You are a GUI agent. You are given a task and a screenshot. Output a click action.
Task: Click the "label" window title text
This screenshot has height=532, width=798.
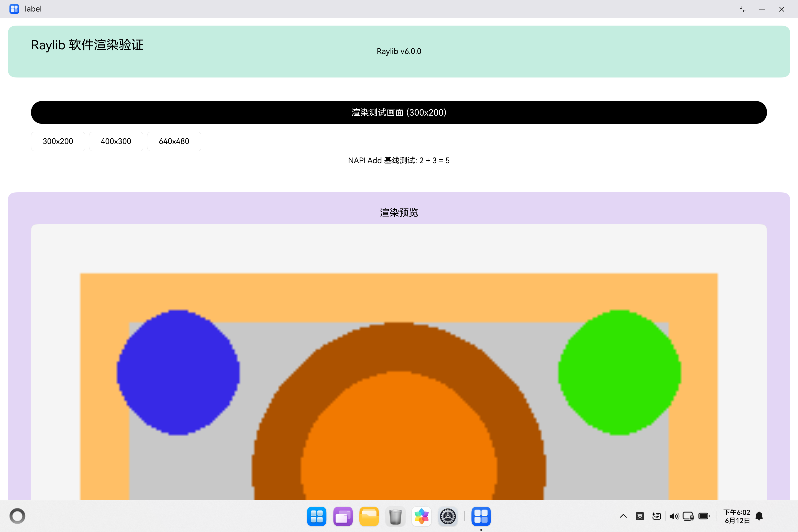pyautogui.click(x=33, y=9)
